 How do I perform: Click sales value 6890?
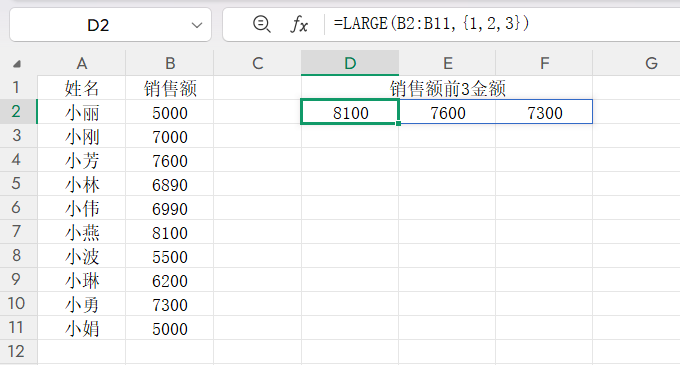170,184
